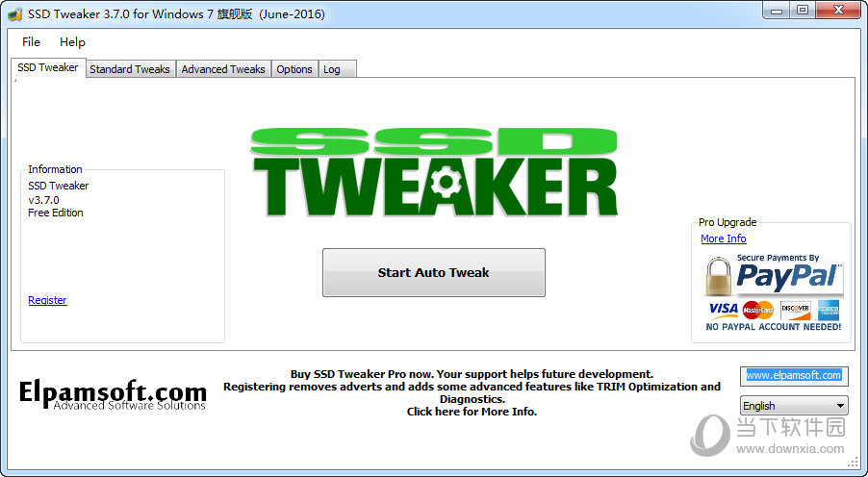Click the 'v3.7.0' version text

pyautogui.click(x=43, y=199)
